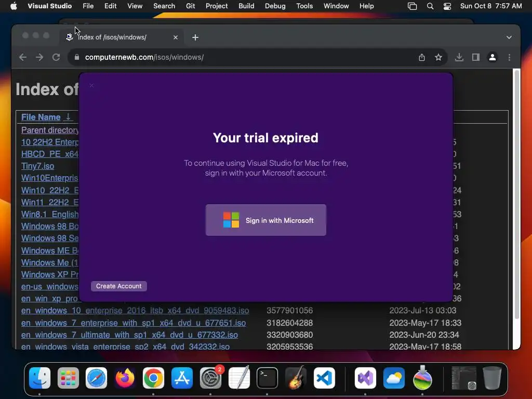Viewport: 532px width, 399px height.
Task: Open Stage Manager icon in menu bar
Action: tap(412, 6)
